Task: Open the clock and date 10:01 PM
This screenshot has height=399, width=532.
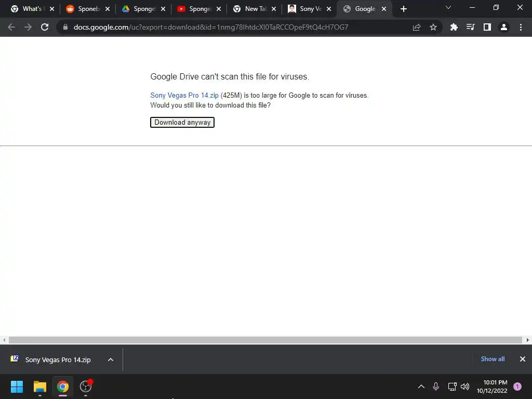Action: [x=492, y=387]
